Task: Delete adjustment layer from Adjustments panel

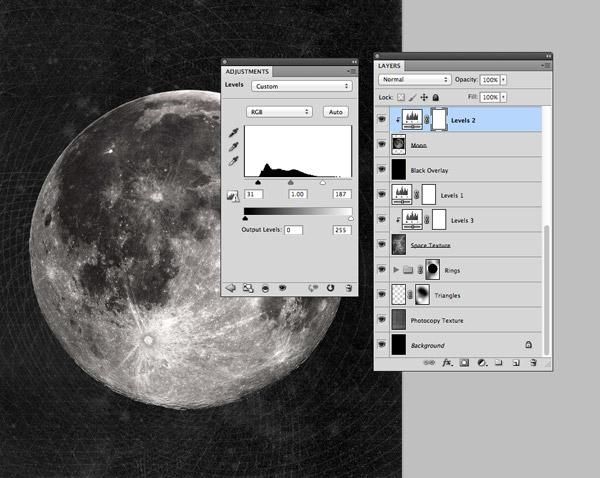Action: click(x=349, y=288)
